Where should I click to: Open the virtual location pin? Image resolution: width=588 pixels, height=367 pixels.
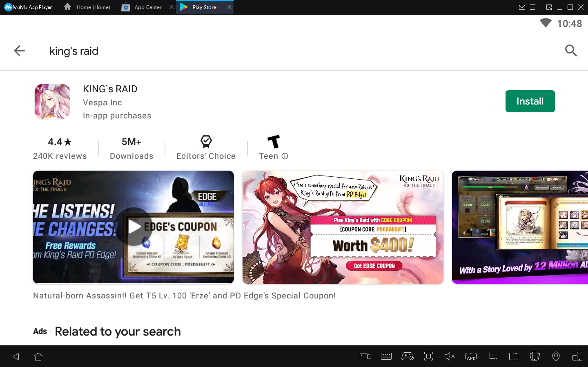coord(556,356)
